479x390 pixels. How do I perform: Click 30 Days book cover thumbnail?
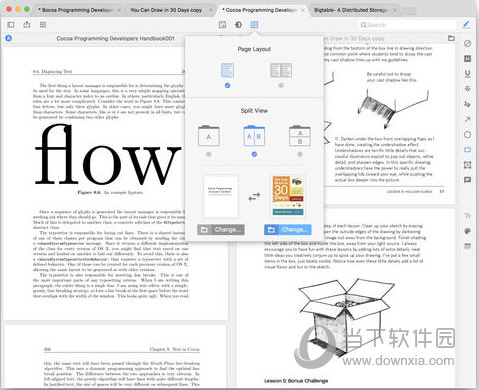(x=288, y=196)
